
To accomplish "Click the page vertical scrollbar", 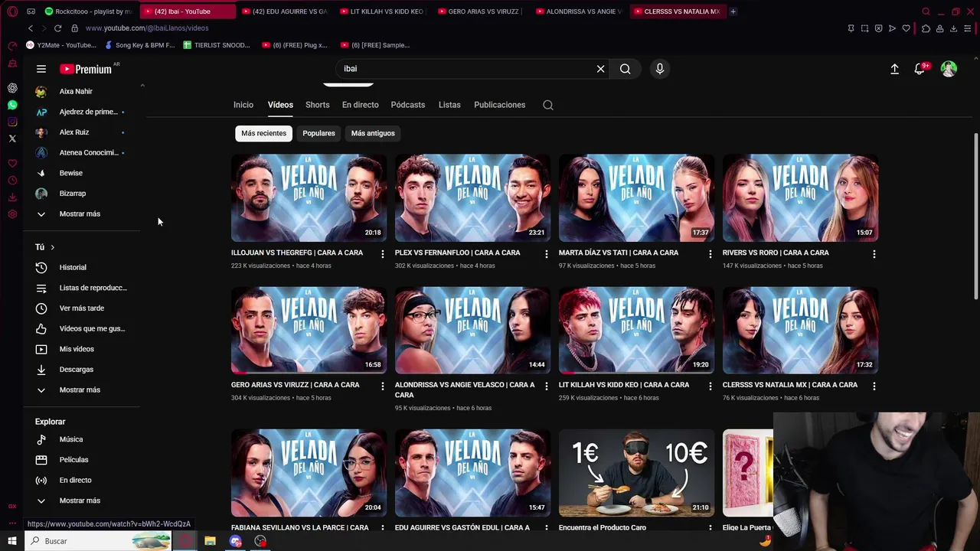I will click(975, 217).
